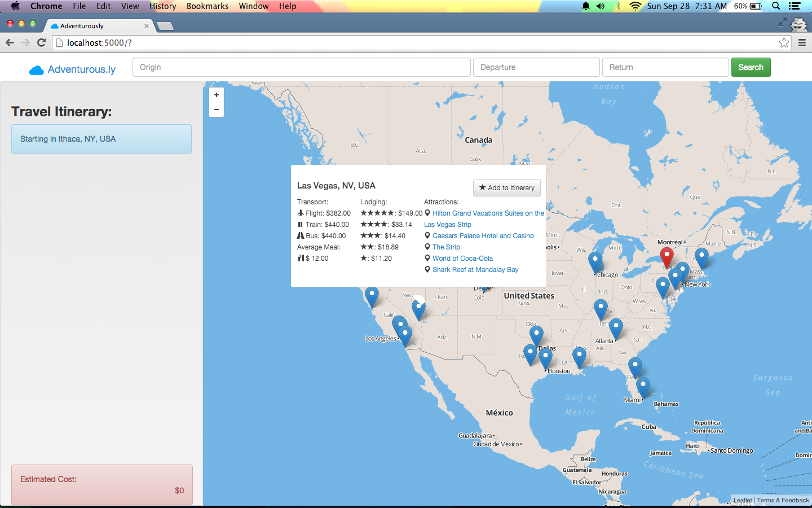Click the map marker near Los Angeles coast
Screen dimensions: 812x508
click(405, 335)
